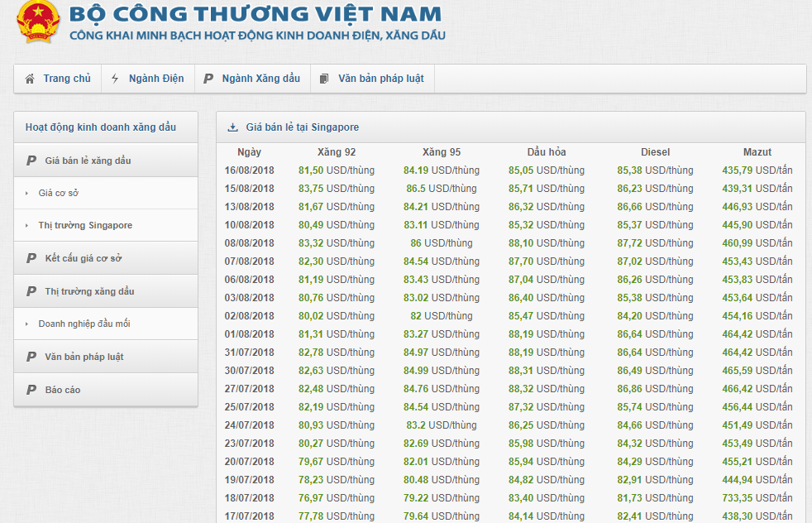Select the 08/08/2018 date cell
This screenshot has width=812, height=523.
click(x=249, y=243)
